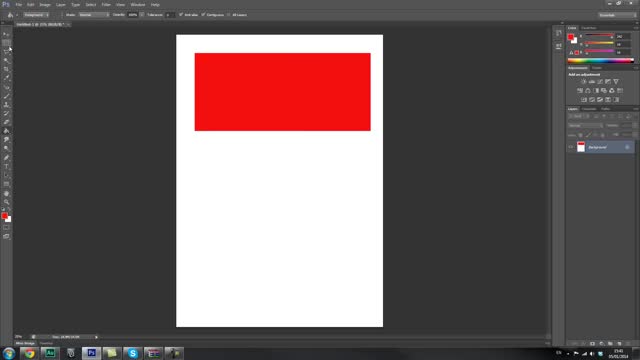The image size is (640, 360).
Task: Select the Move tool
Action: pyautogui.click(x=6, y=34)
